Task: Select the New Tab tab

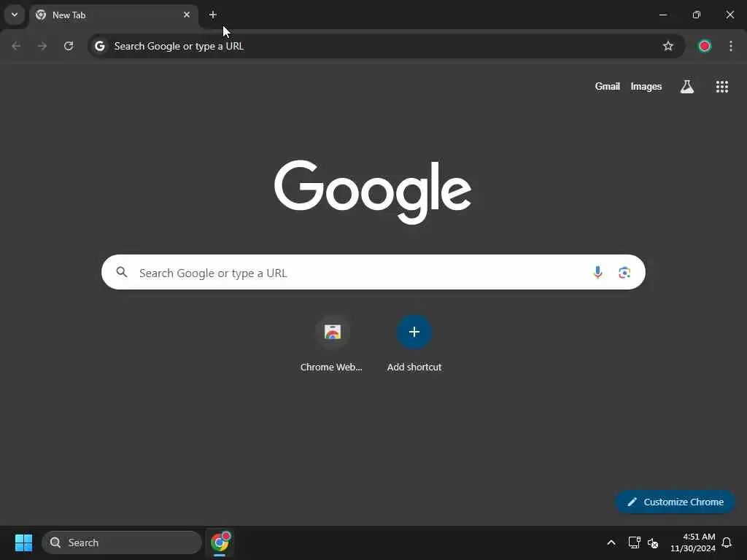Action: tap(113, 15)
